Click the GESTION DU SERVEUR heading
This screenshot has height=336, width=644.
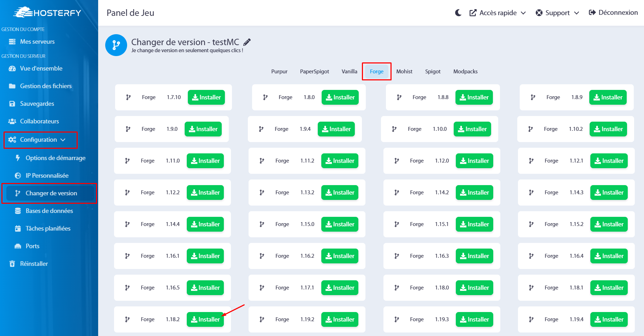tap(23, 56)
